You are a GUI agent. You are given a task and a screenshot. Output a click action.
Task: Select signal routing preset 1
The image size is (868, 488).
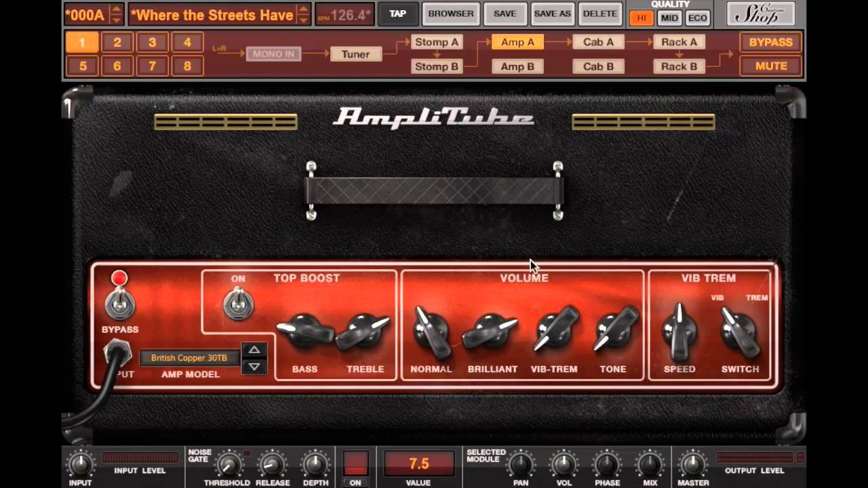tap(82, 42)
